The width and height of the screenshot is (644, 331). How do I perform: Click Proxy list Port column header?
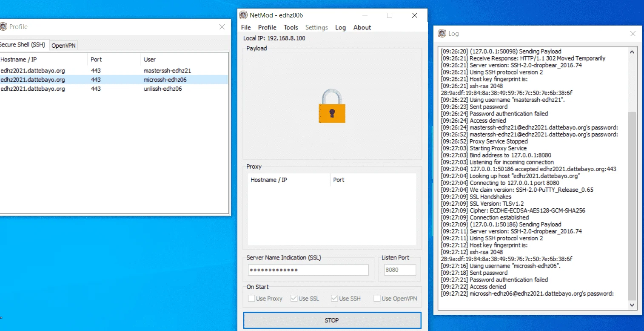373,180
